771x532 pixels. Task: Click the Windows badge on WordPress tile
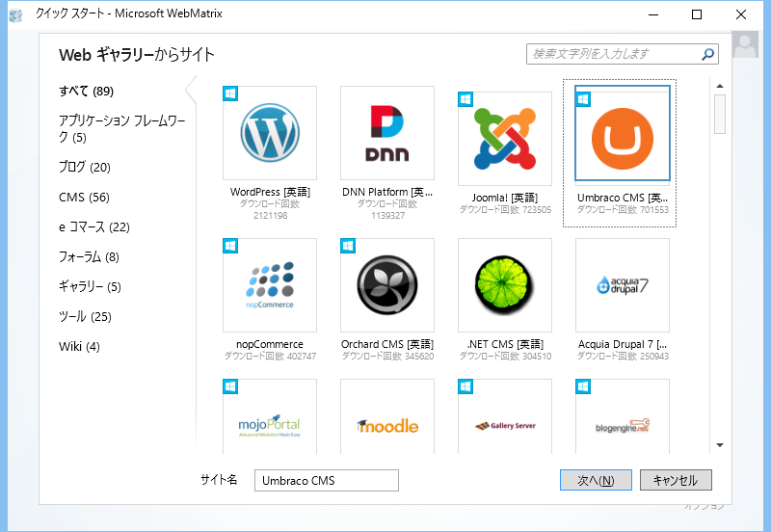pos(230,93)
